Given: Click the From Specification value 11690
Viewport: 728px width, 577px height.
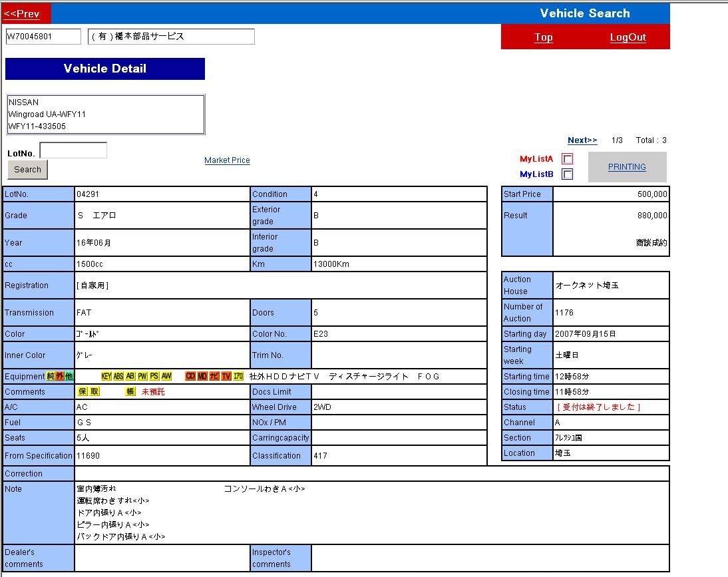Looking at the screenshot, I should pyautogui.click(x=89, y=456).
